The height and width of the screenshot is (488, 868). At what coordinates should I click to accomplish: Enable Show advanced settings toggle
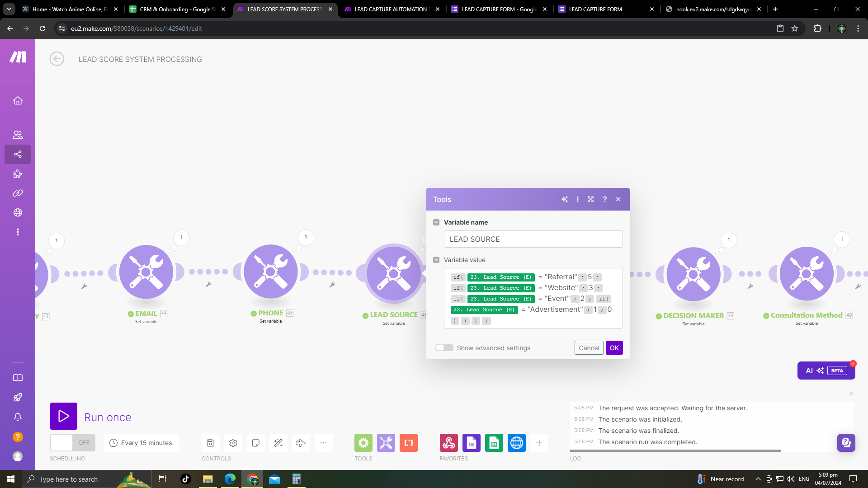click(444, 348)
